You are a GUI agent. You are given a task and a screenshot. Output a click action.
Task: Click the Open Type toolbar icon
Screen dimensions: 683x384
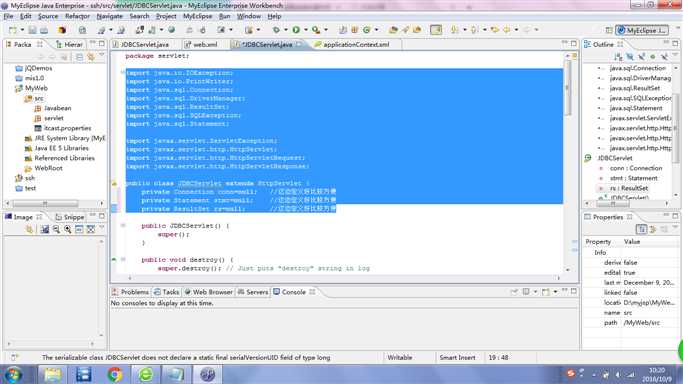coord(393,30)
